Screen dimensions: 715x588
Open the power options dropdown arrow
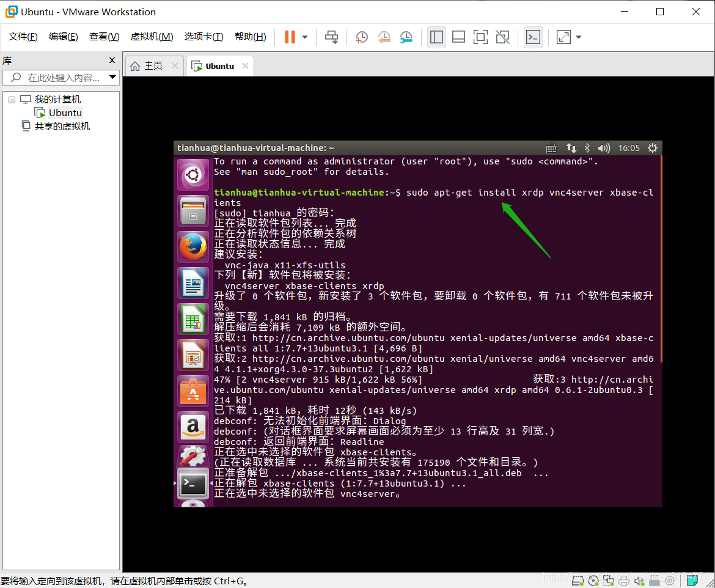tap(305, 37)
